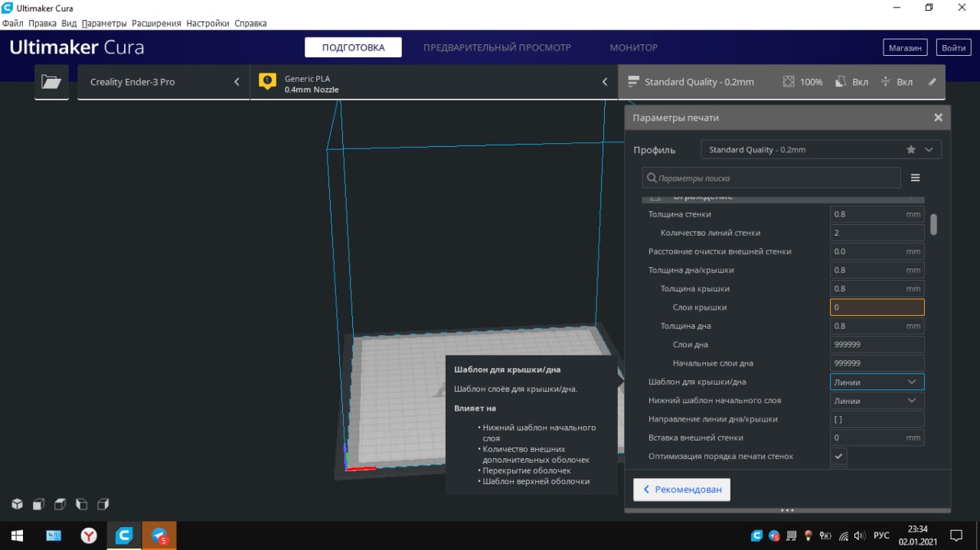Click the Начальные слои дна field
Screen dimensions: 980x550
coord(877,363)
